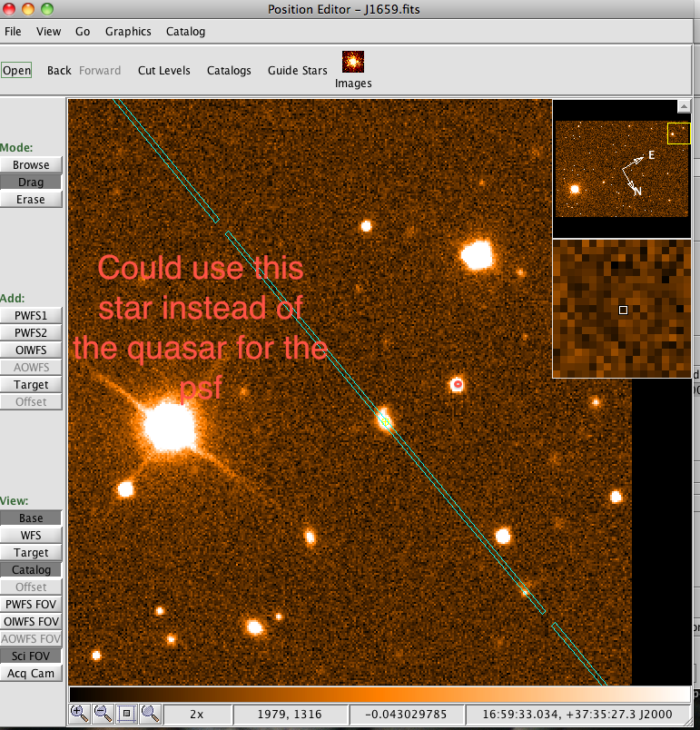Click the yellow viewport box in overview
Viewport: 700px width, 730px height.
tap(678, 133)
